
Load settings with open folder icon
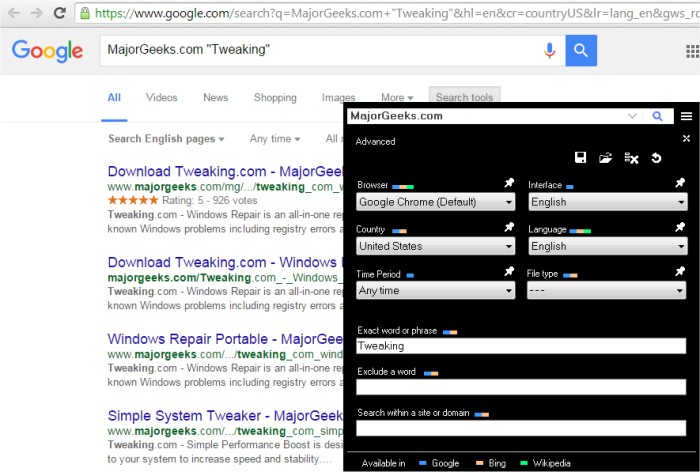605,158
